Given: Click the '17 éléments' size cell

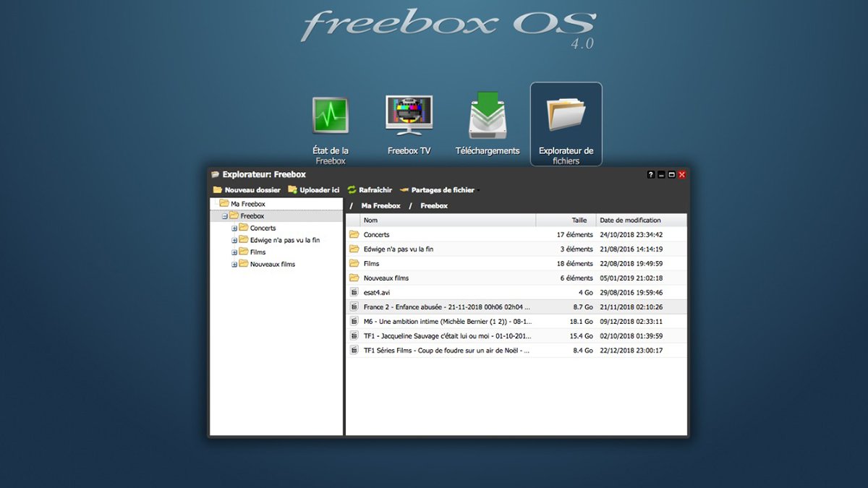Looking at the screenshot, I should 575,234.
